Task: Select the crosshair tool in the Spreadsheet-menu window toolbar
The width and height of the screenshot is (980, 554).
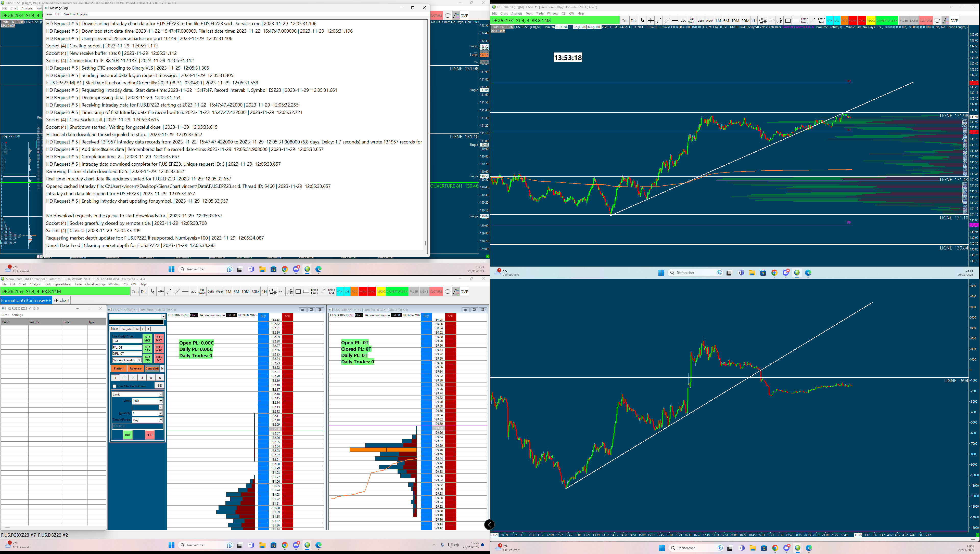Action: pos(161,292)
